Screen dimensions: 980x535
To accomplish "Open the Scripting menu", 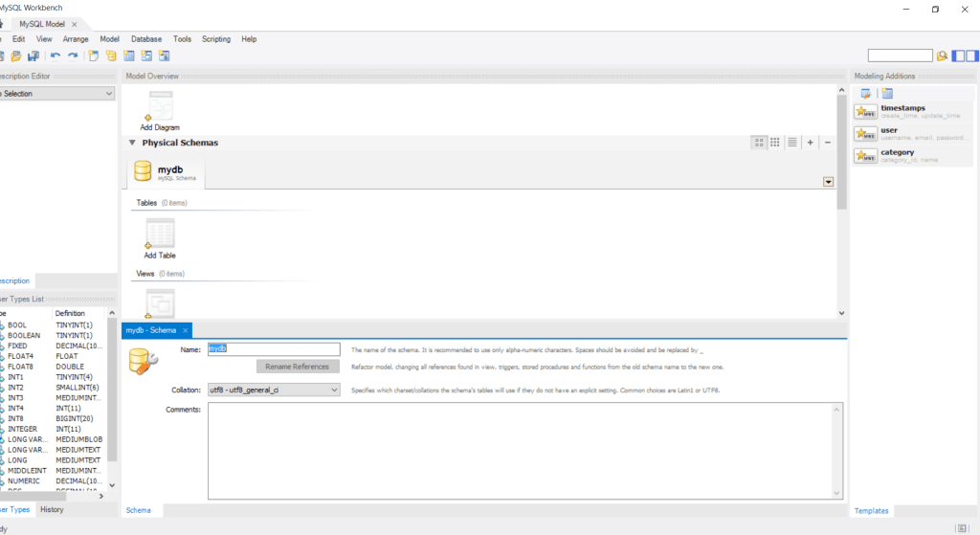I will (x=216, y=38).
